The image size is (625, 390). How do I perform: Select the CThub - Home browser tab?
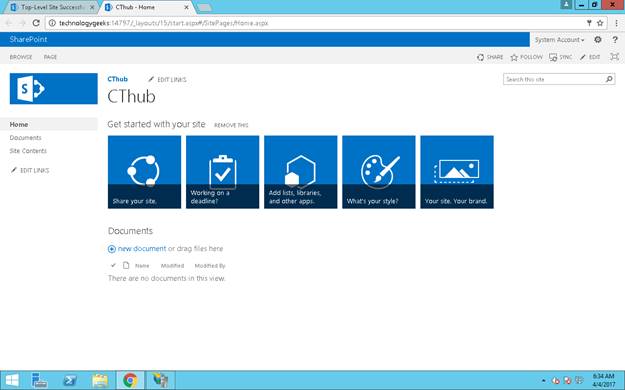coord(145,7)
